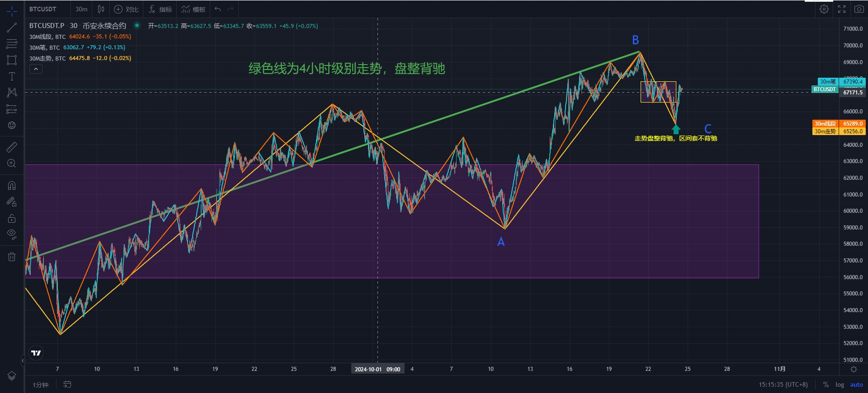868x393 pixels.
Task: Undo the last chart action
Action: pyautogui.click(x=218, y=9)
